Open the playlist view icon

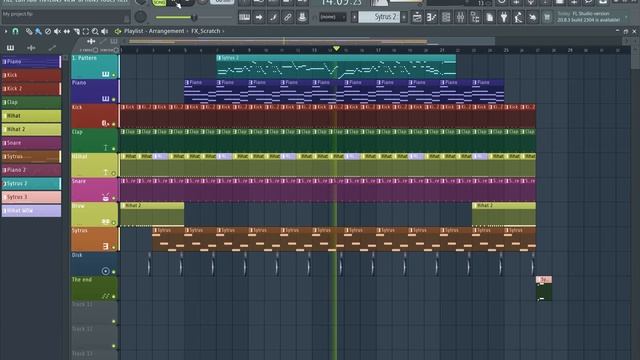417,17
